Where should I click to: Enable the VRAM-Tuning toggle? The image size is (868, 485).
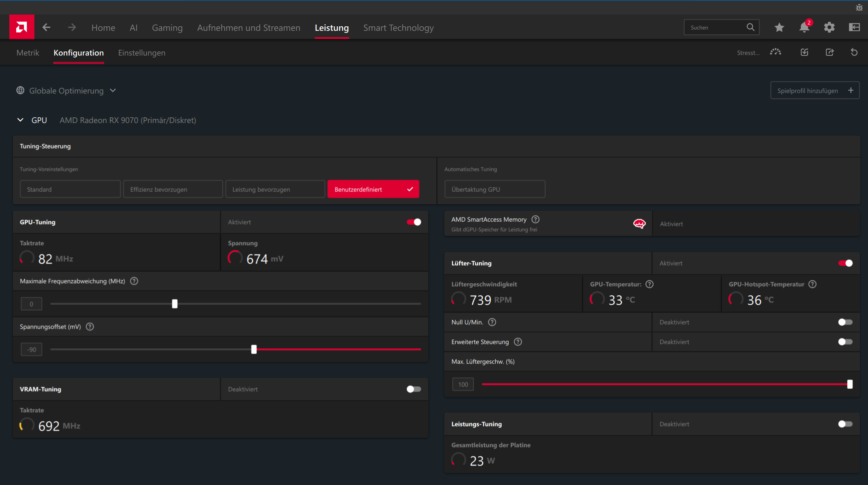414,389
